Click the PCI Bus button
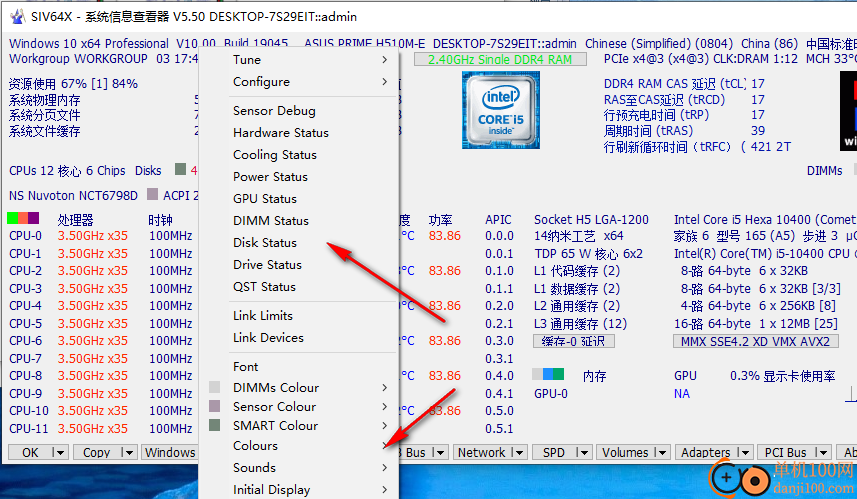 [x=785, y=453]
